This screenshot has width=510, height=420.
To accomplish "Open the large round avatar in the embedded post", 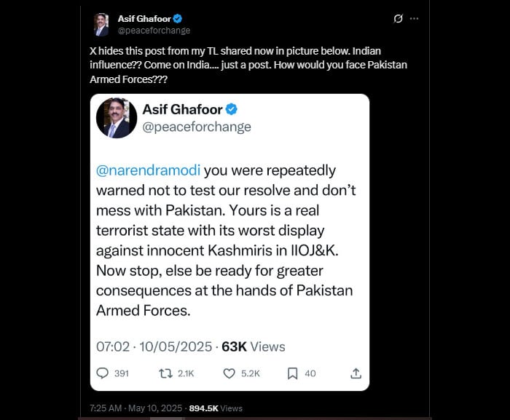I will (x=117, y=118).
